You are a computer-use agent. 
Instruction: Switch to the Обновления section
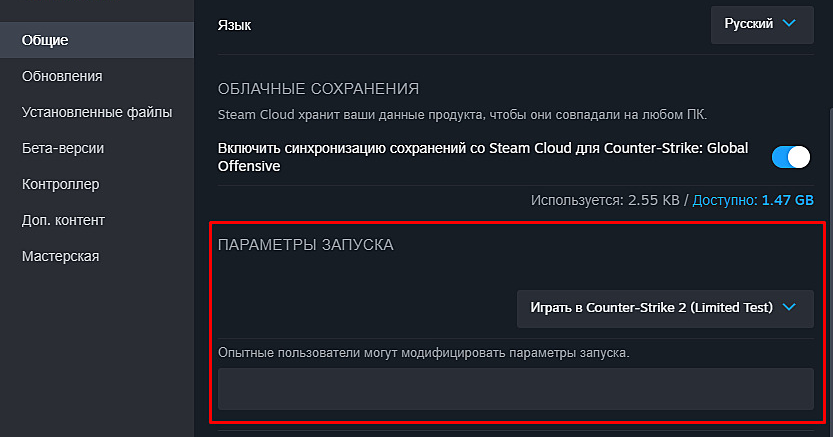[x=62, y=76]
